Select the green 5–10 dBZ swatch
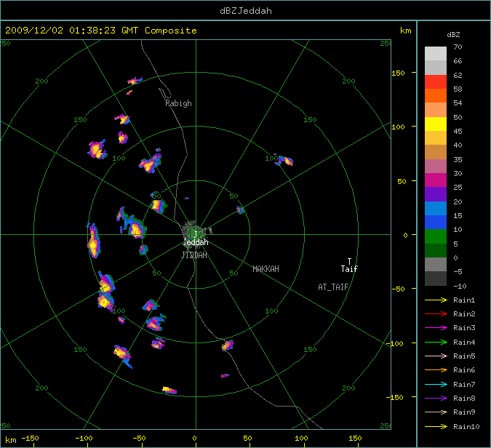Screen dimensions: 491x448 (436, 236)
